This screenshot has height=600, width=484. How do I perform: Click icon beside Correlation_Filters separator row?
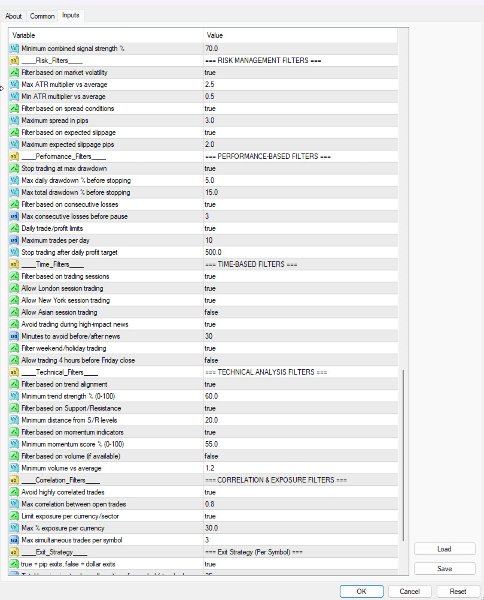pos(14,480)
